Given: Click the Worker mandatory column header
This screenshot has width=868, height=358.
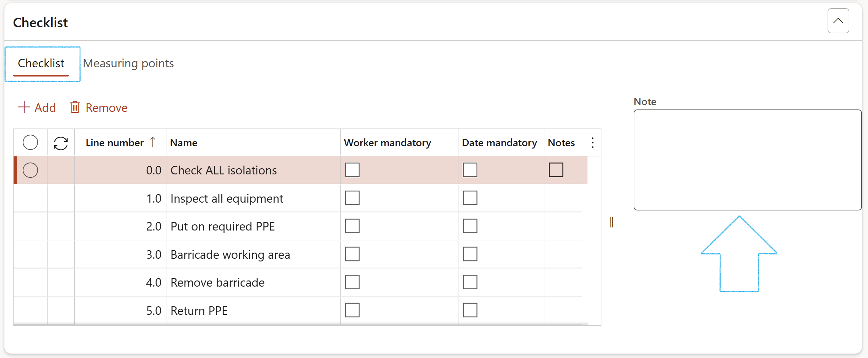Looking at the screenshot, I should click(399, 142).
